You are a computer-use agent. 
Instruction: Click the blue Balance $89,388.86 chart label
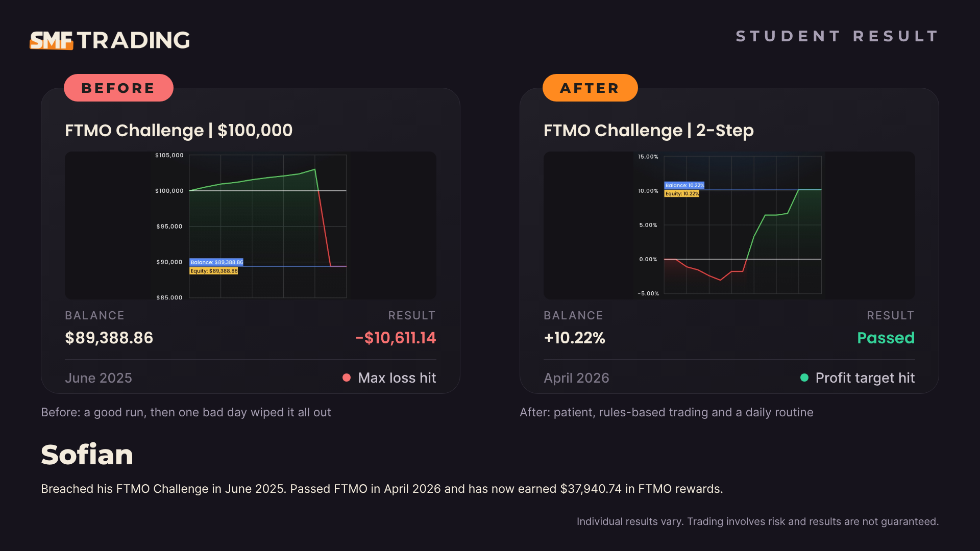[216, 262]
